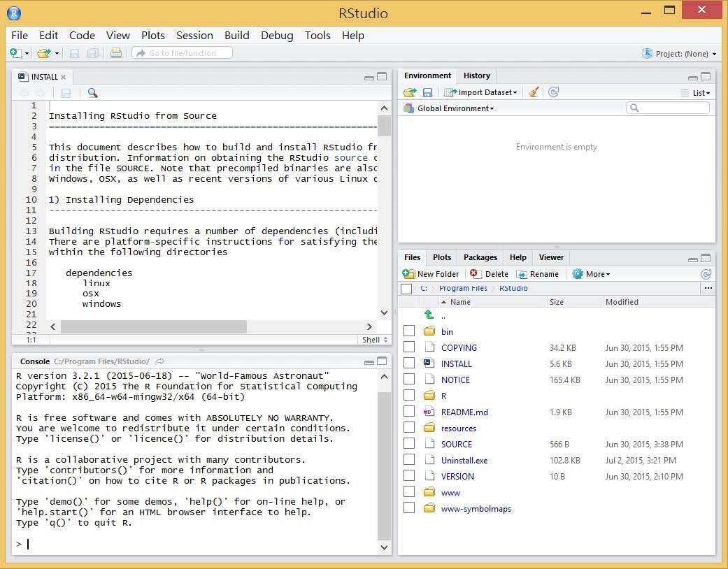Click the RStudio project icon at top right
Screen dimensions: 728x569
coord(647,53)
